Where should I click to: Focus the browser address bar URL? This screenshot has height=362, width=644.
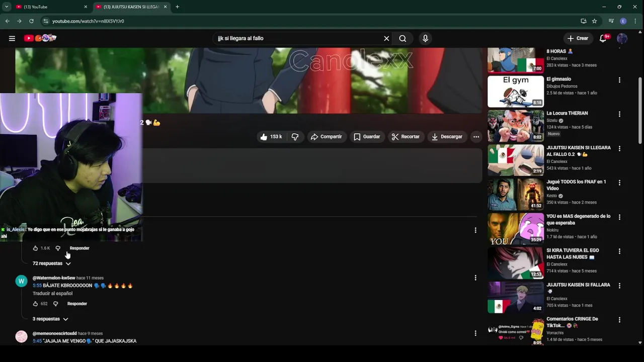[88, 21]
